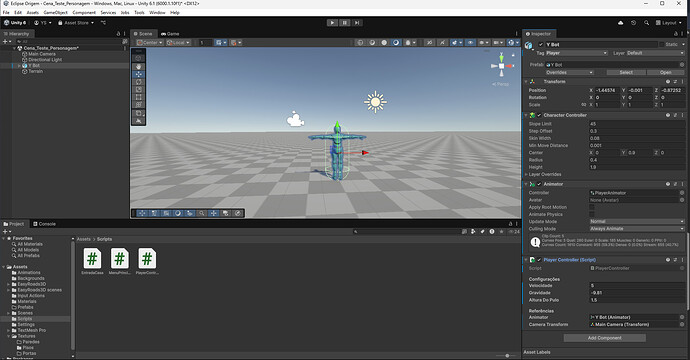
Task: Start Play mode with the Play button
Action: (332, 22)
